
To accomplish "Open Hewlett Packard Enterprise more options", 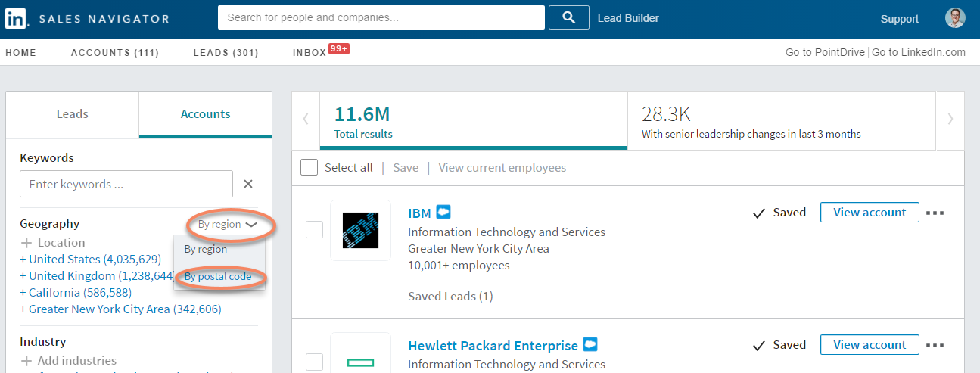I will coord(935,345).
